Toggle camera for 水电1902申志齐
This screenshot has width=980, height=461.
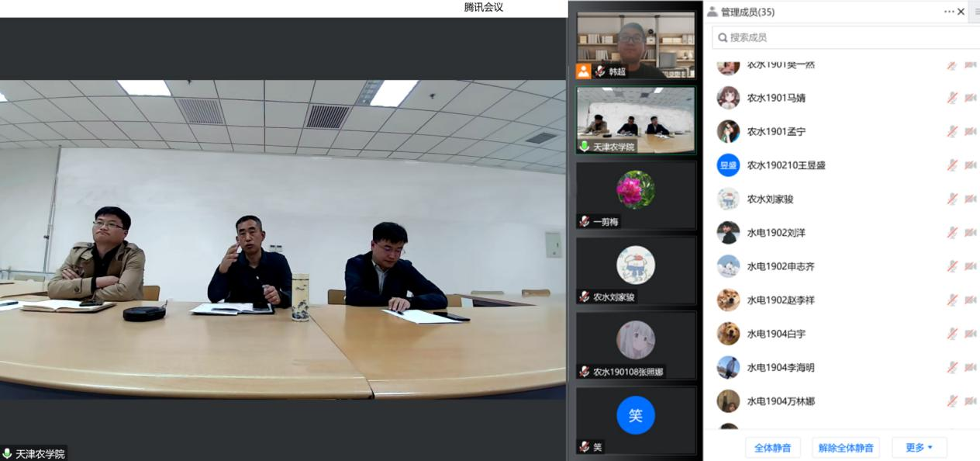point(970,266)
